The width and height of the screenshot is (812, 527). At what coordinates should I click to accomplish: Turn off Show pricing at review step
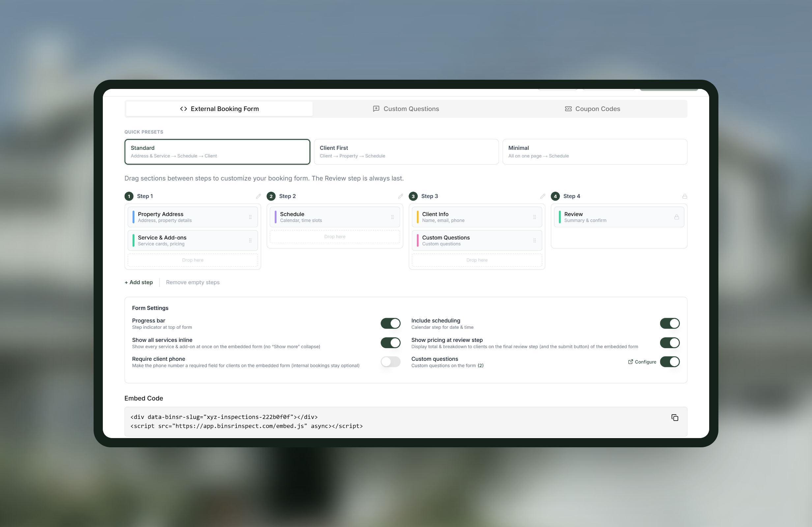669,343
